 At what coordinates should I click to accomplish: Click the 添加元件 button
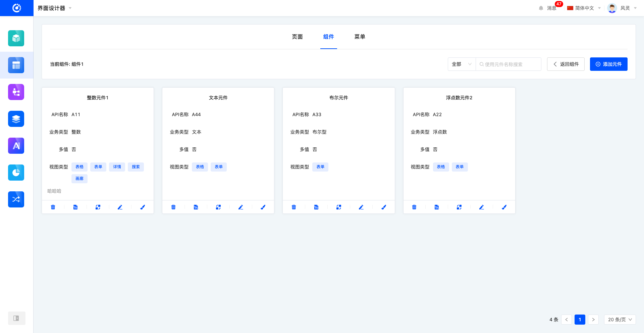(x=608, y=64)
